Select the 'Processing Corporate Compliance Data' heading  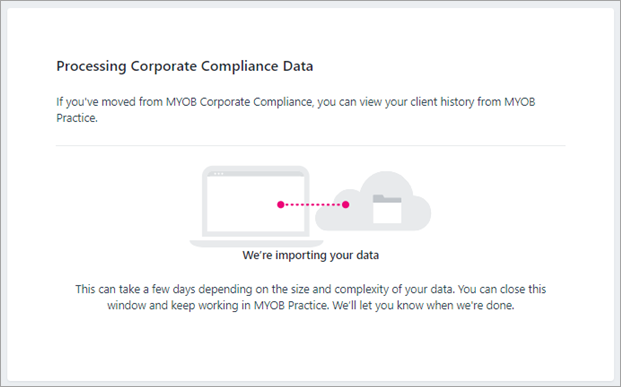click(x=185, y=66)
